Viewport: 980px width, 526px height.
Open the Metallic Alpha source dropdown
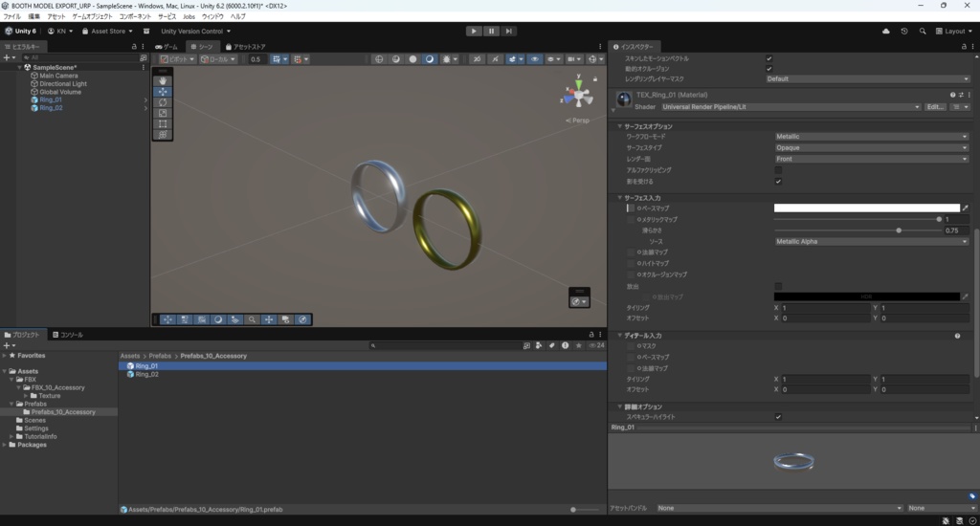872,241
